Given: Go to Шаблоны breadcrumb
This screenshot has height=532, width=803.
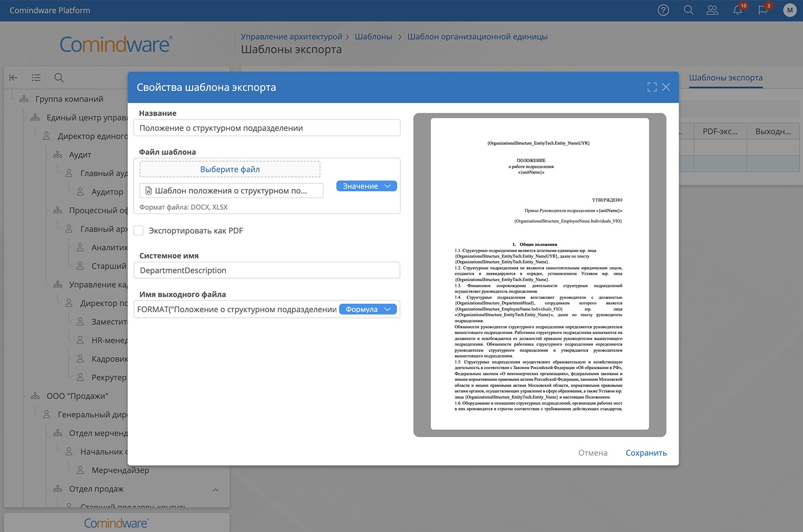Looking at the screenshot, I should click(x=373, y=36).
